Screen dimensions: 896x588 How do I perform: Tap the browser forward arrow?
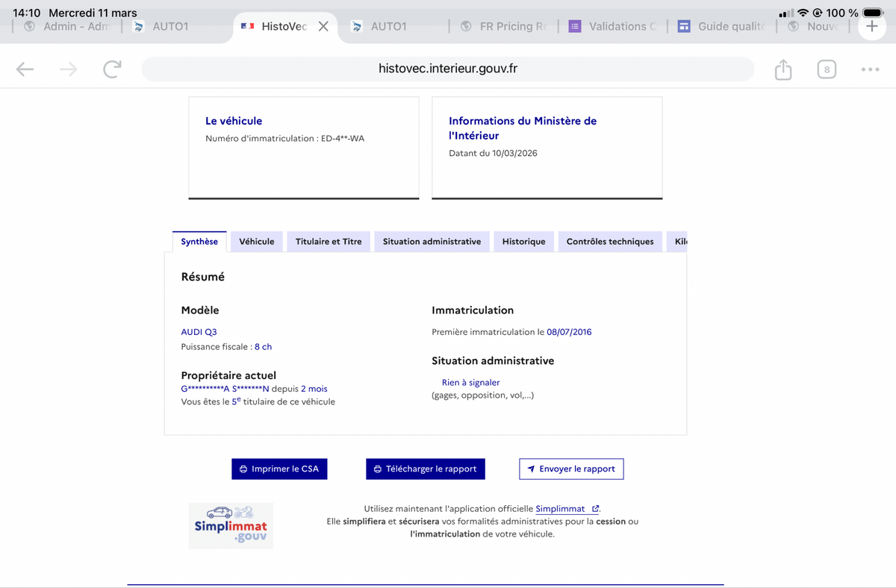click(68, 69)
